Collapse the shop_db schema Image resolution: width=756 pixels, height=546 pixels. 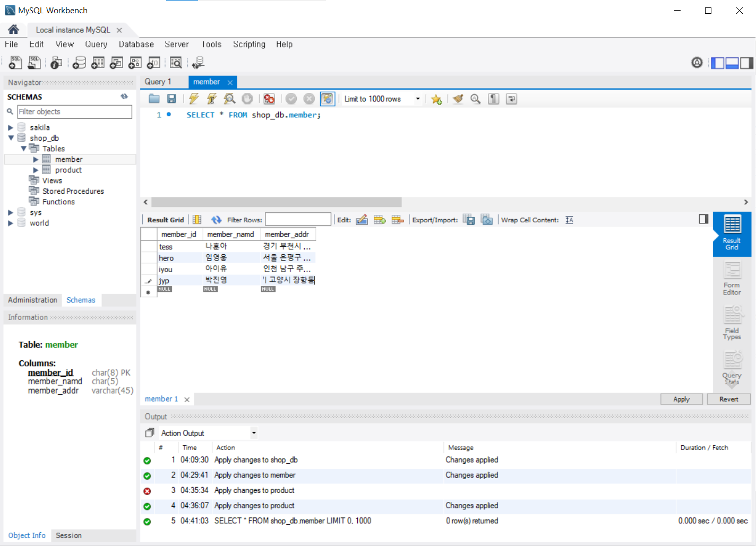point(11,138)
